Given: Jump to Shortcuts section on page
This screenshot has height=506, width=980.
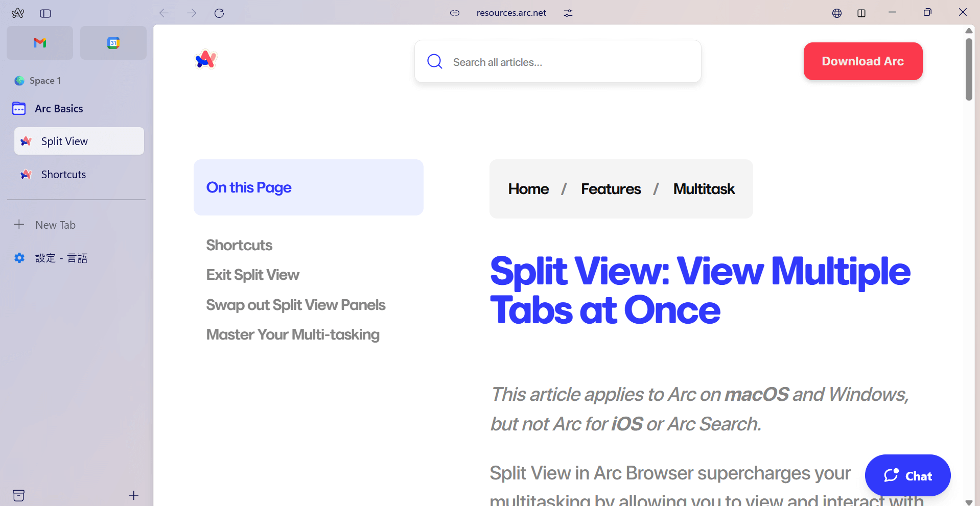Looking at the screenshot, I should click(x=239, y=245).
